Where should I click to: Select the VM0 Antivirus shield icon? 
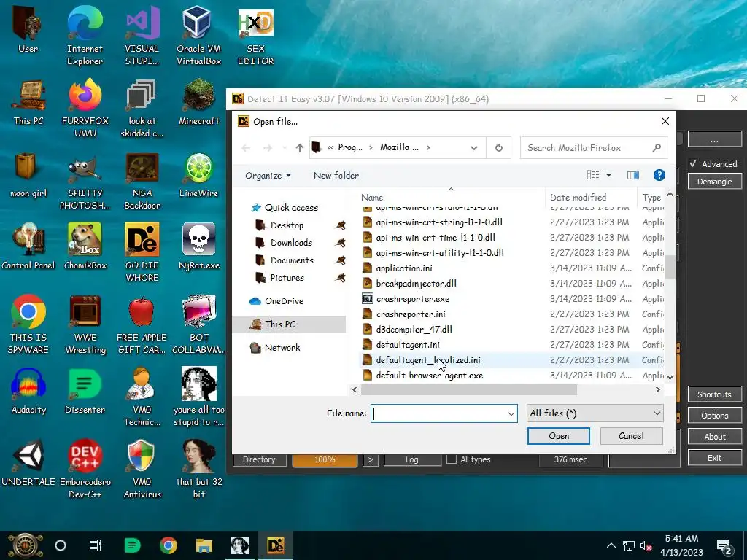[142, 469]
